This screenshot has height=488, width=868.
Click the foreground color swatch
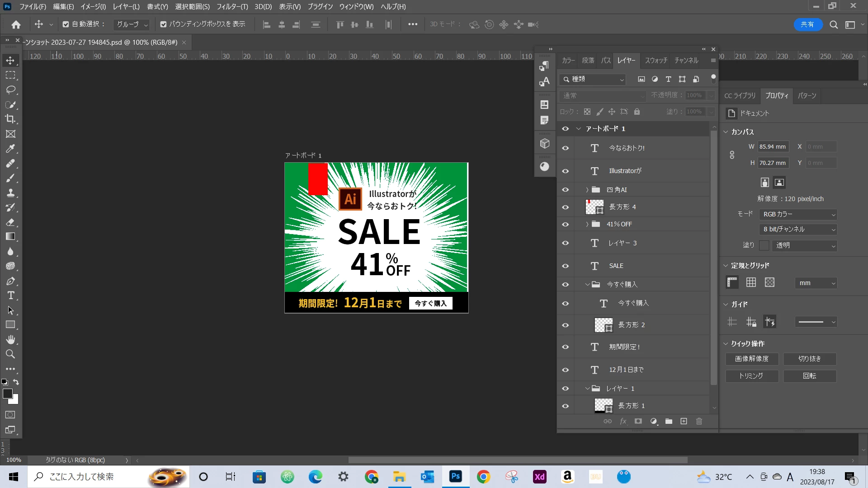coord(7,394)
